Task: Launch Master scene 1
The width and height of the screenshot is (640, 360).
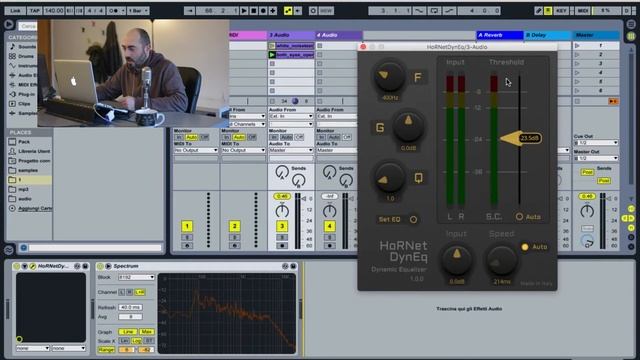Action: [x=577, y=46]
